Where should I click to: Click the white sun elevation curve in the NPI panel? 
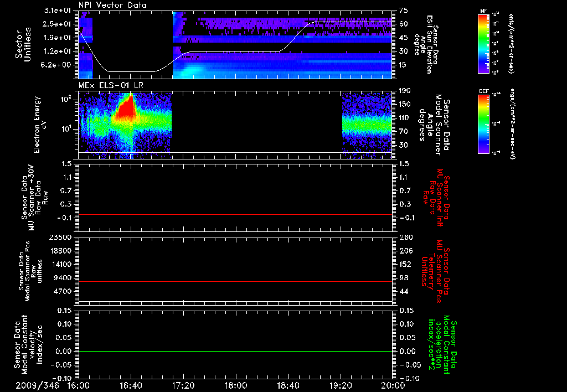[235, 52]
